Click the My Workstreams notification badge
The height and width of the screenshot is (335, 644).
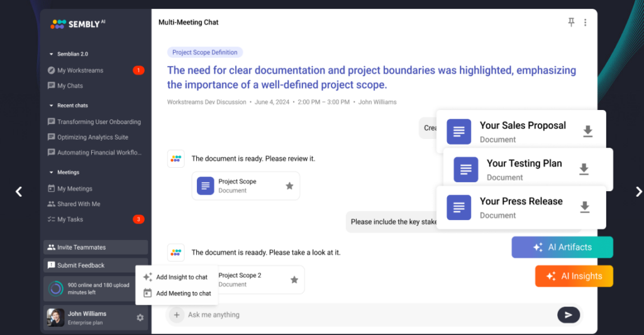pyautogui.click(x=138, y=70)
